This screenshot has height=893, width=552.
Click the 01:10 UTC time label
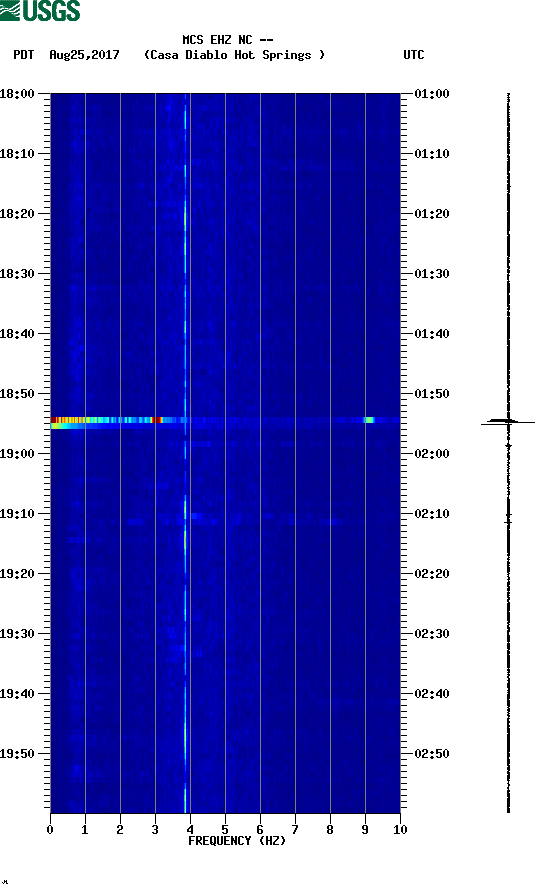tap(432, 154)
